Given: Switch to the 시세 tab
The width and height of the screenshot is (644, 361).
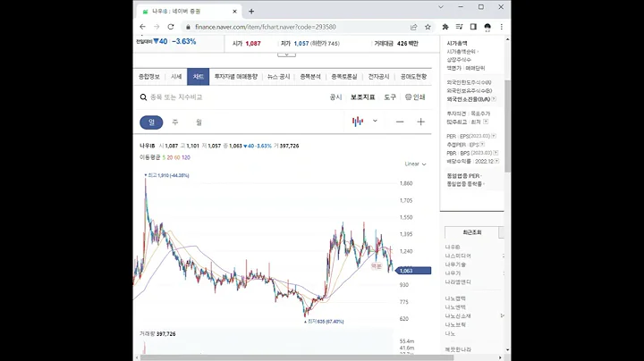Looking at the screenshot, I should pos(176,77).
